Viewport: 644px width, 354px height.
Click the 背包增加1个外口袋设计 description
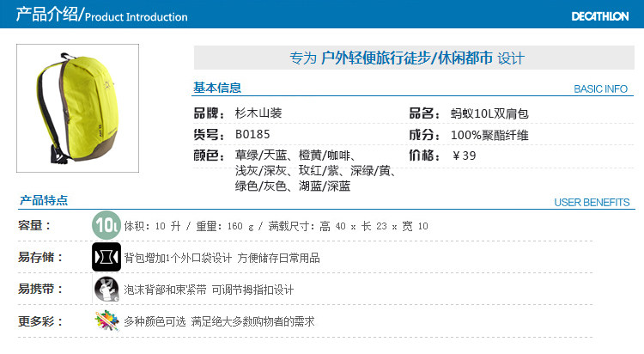(x=222, y=258)
